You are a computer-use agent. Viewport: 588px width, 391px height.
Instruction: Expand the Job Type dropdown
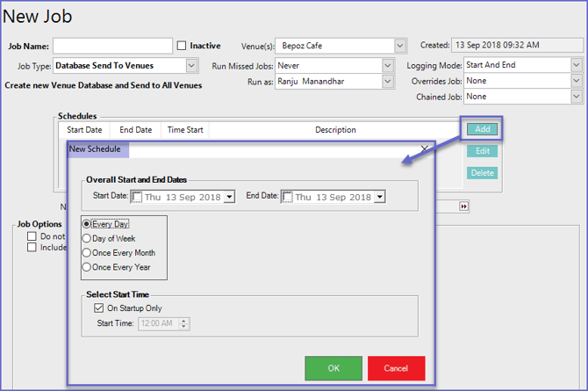click(191, 66)
